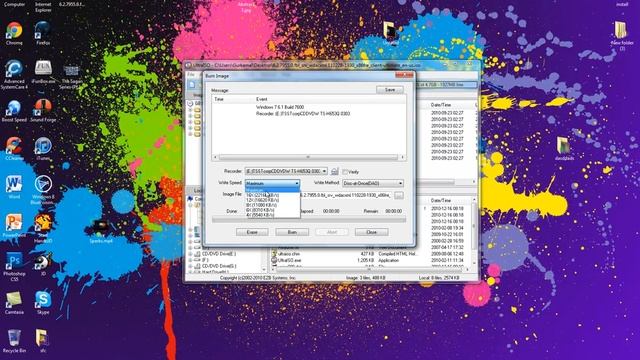Click the New toolbar icon in UltraISO
The height and width of the screenshot is (360, 640).
coord(192,84)
